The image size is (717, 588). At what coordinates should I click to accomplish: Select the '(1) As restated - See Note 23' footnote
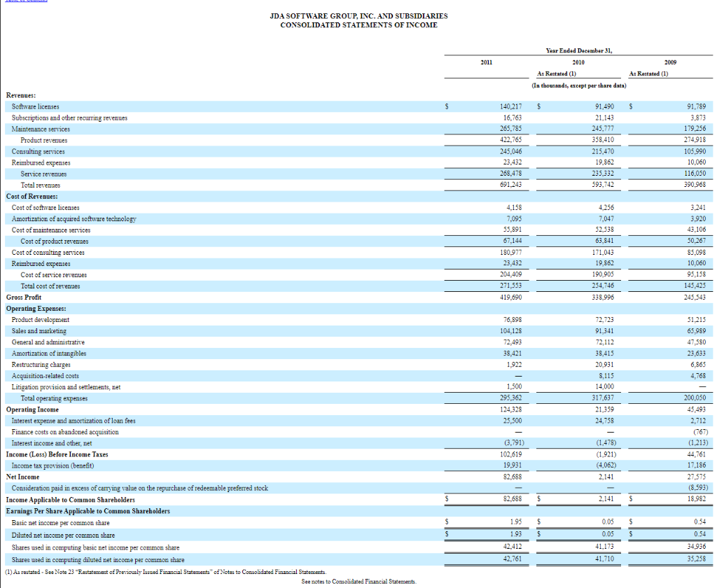(x=165, y=573)
